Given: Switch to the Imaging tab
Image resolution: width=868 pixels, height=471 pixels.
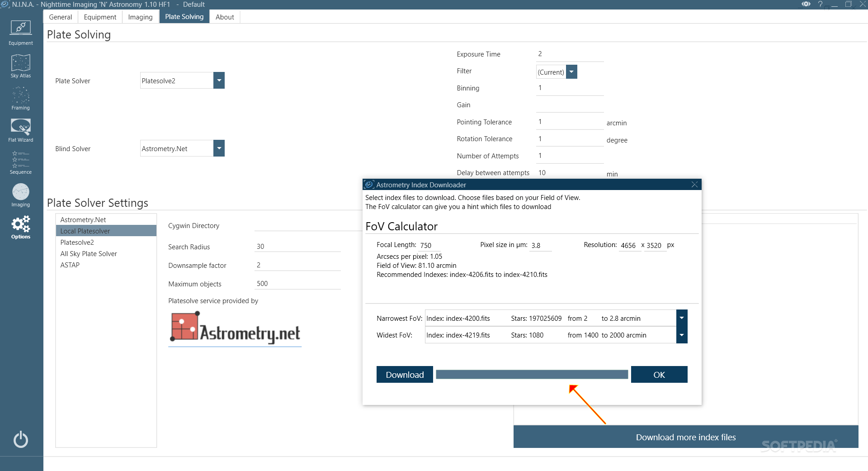Looking at the screenshot, I should pos(140,17).
